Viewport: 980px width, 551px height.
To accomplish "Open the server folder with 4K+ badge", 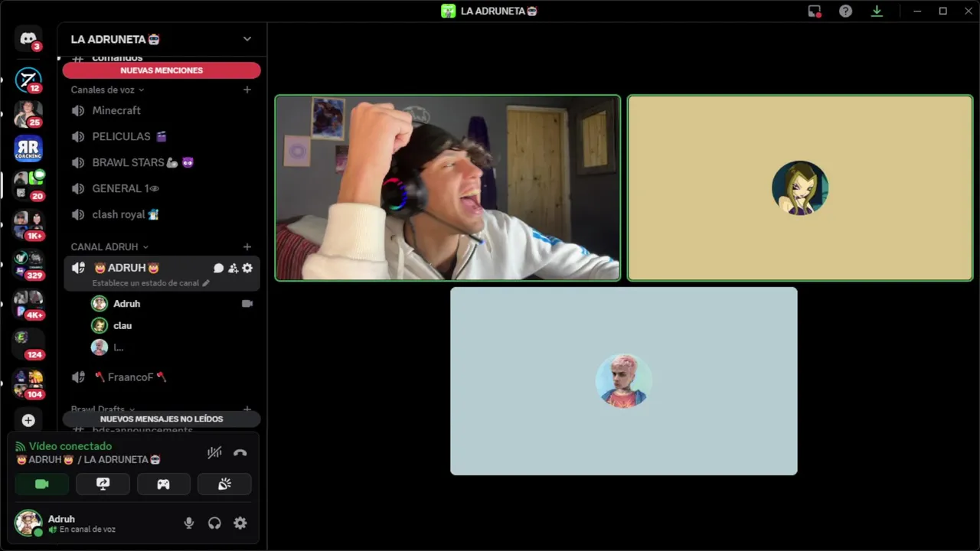I will click(x=28, y=304).
